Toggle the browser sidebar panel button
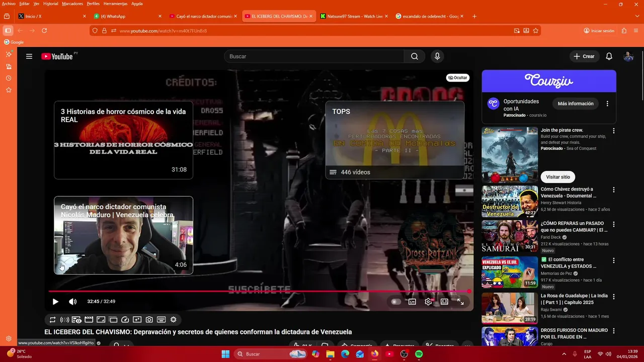The width and height of the screenshot is (644, 362). tap(8, 31)
